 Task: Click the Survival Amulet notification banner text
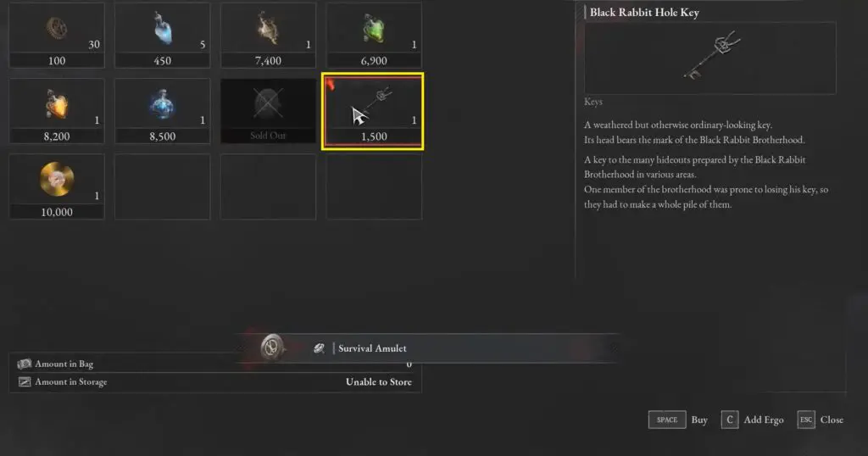click(x=372, y=348)
